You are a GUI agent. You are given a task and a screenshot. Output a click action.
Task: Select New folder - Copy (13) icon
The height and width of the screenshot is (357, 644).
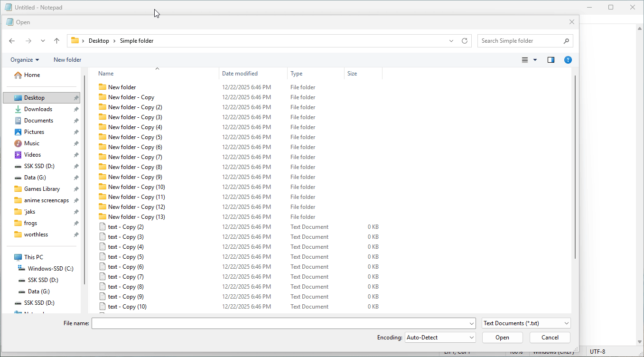(x=103, y=216)
